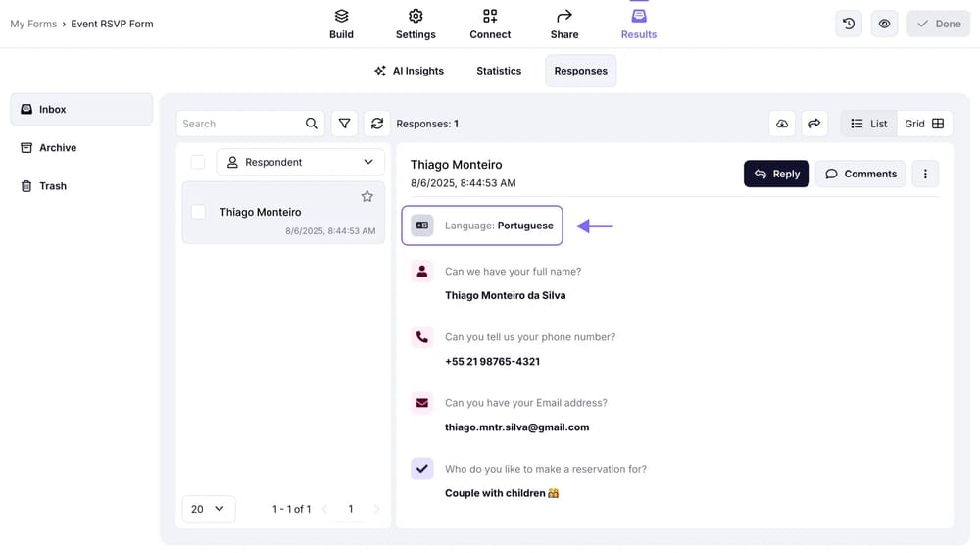Open the three-dot more options menu
980x553 pixels.
pyautogui.click(x=925, y=174)
